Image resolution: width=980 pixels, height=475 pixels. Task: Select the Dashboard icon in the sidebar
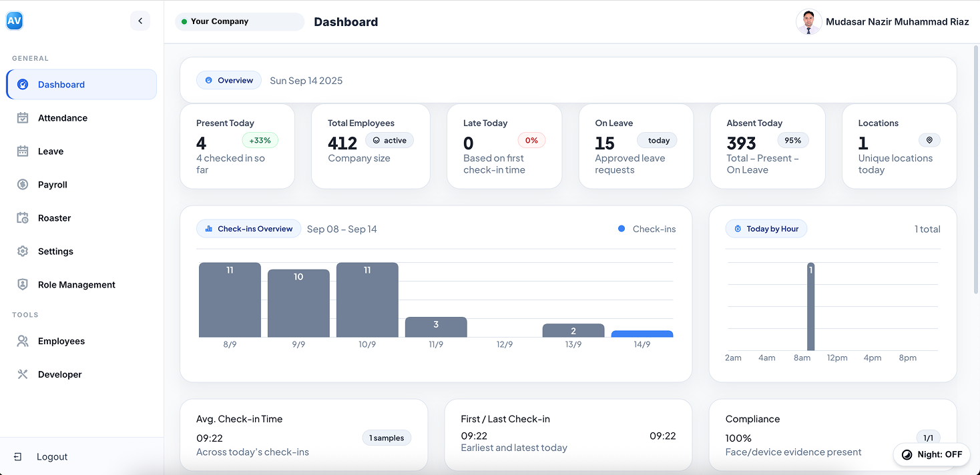[x=23, y=84]
